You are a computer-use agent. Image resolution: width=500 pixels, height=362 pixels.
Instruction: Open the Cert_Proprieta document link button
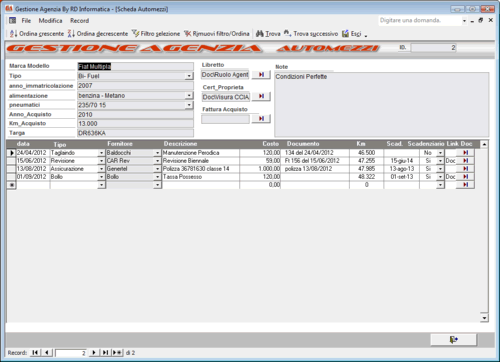(261, 96)
